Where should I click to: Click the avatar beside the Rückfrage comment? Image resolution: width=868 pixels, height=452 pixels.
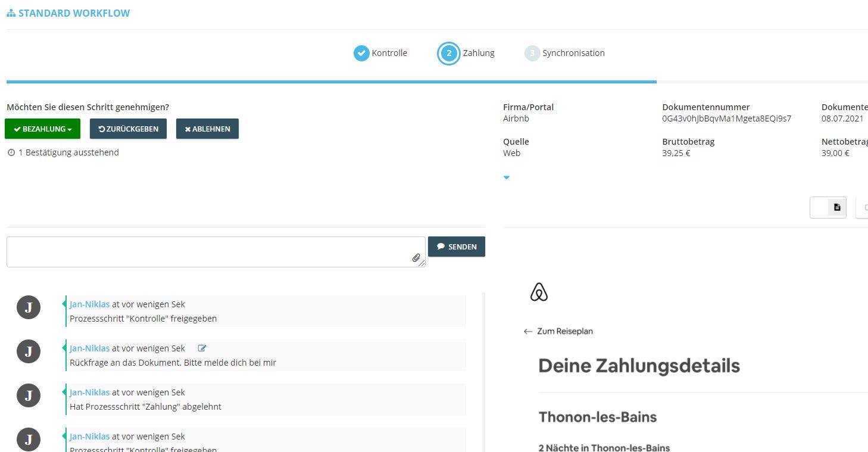29,351
